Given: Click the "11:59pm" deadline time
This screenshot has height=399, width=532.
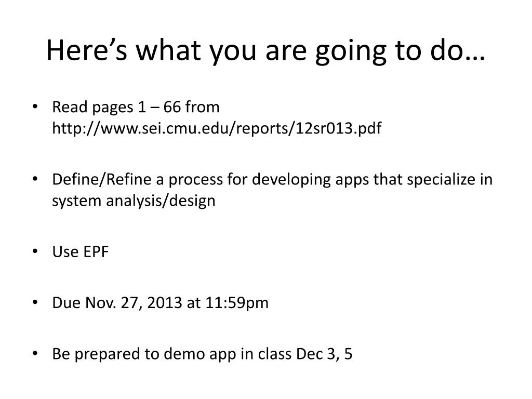Looking at the screenshot, I should 237,303.
